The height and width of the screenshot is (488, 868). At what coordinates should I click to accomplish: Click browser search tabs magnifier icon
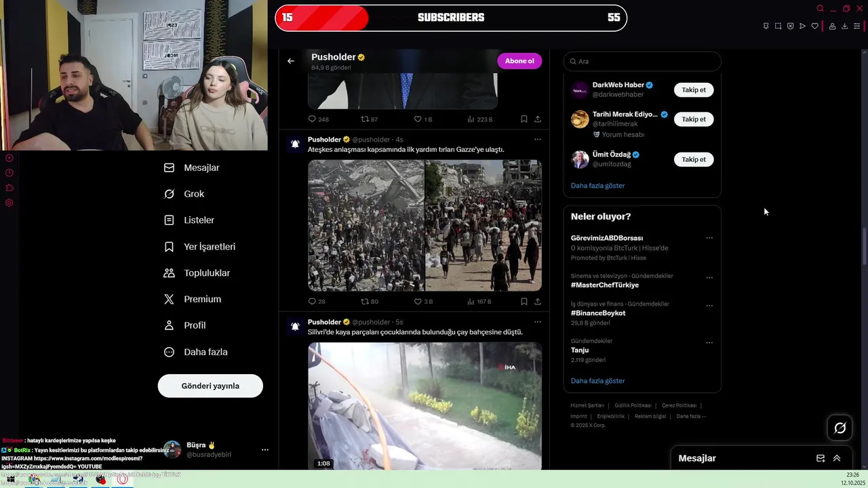click(821, 9)
